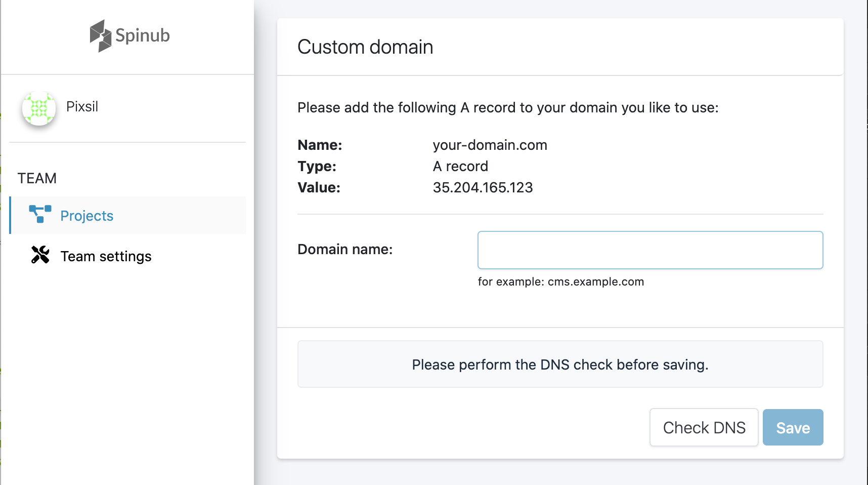Click the Projects active highlight bar

click(x=10, y=215)
